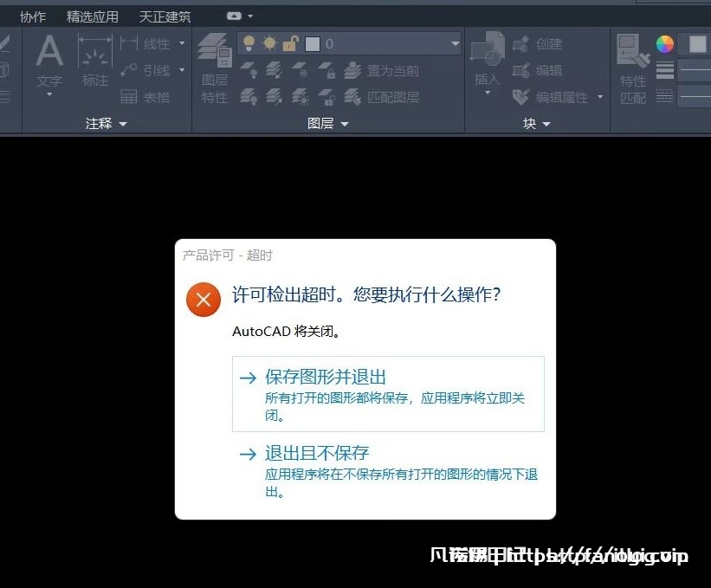711x588 pixels.
Task: Choose the 线性 linear dimension tool
Action: [145, 43]
